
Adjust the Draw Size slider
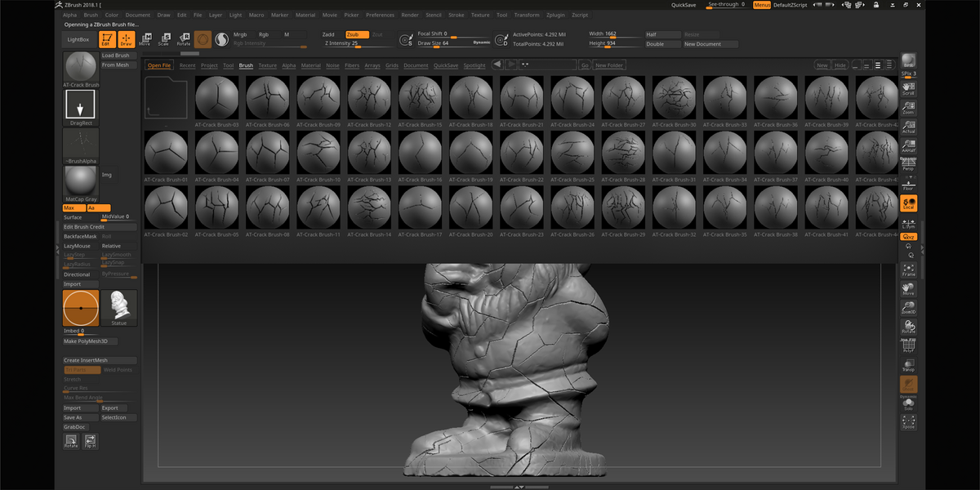pyautogui.click(x=453, y=43)
